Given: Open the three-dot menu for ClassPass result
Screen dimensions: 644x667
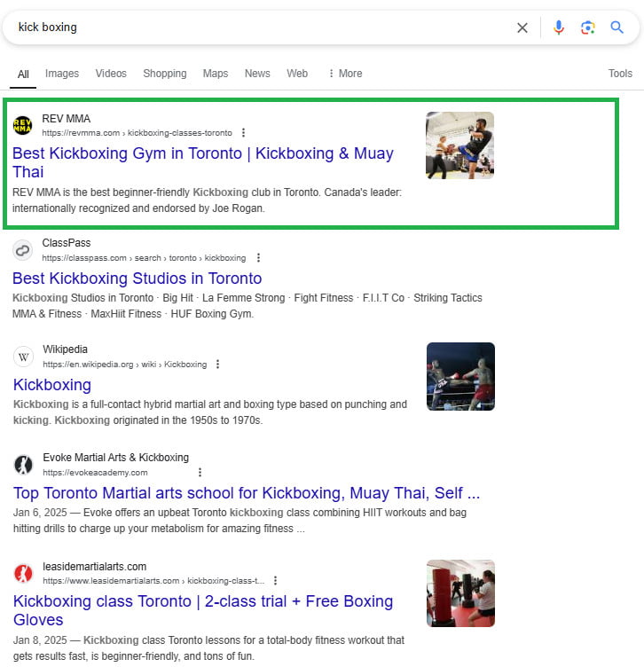Looking at the screenshot, I should [x=258, y=258].
